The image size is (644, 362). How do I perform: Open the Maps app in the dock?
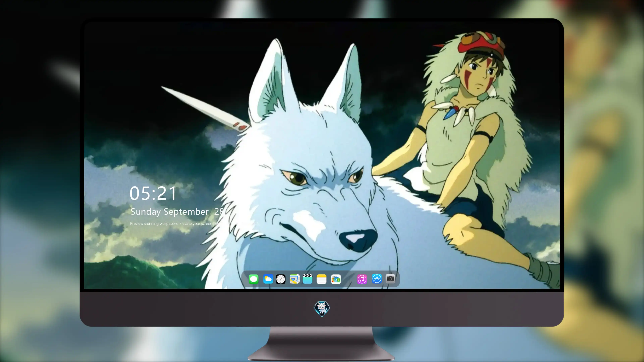294,279
